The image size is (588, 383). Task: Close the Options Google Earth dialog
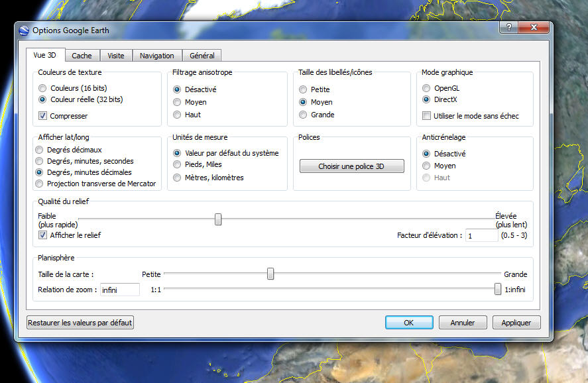(534, 27)
